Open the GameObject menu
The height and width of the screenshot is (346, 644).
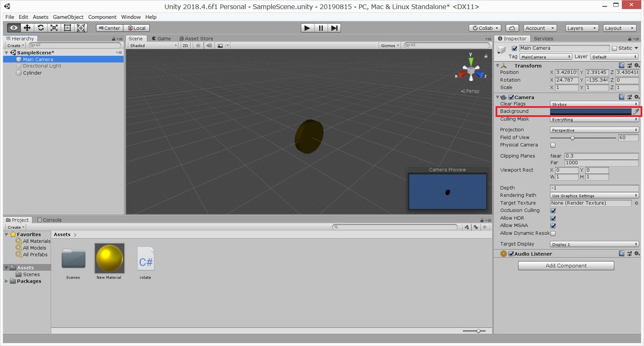68,17
